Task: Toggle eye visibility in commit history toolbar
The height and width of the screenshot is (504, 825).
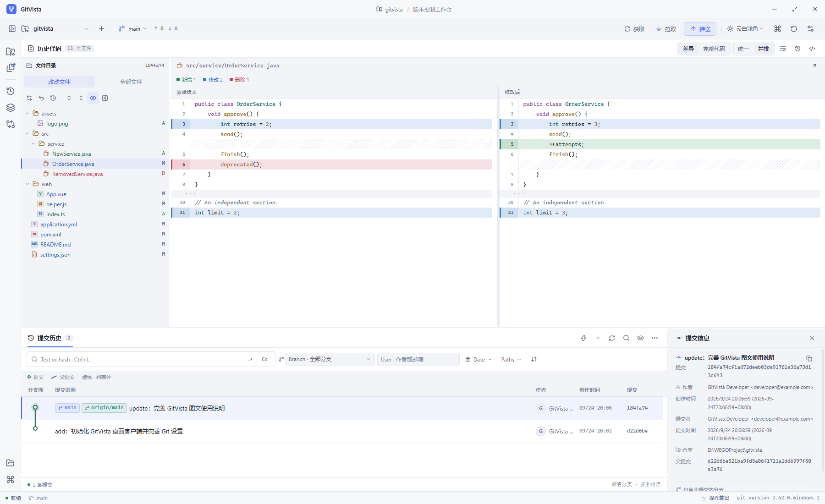Action: coord(640,338)
